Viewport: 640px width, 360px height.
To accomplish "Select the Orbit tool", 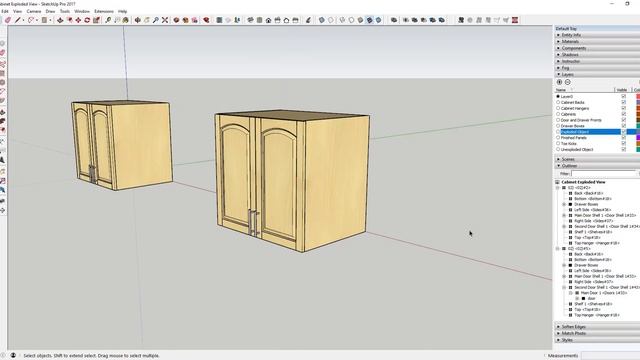I will coord(138,20).
